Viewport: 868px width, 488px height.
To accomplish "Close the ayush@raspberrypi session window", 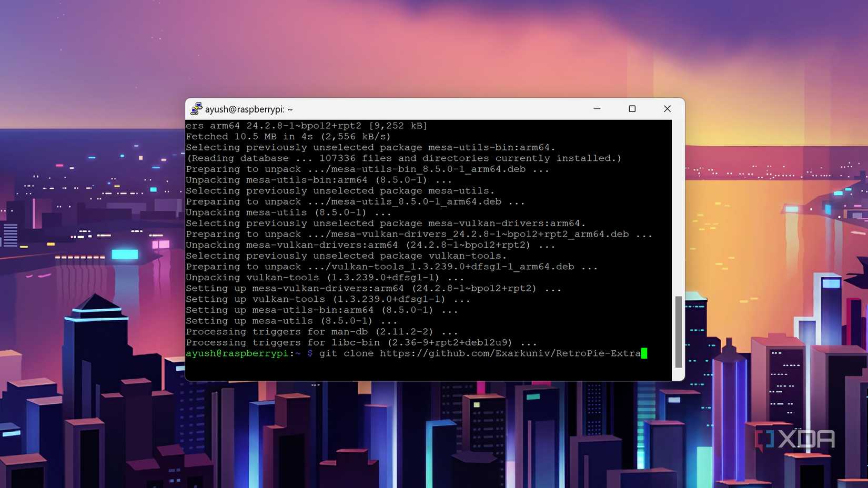I will pyautogui.click(x=667, y=109).
